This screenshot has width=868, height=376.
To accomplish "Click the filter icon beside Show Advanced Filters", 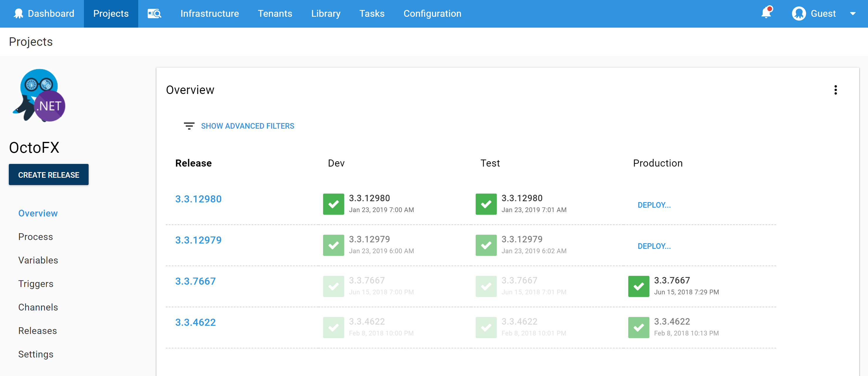I will click(x=189, y=126).
